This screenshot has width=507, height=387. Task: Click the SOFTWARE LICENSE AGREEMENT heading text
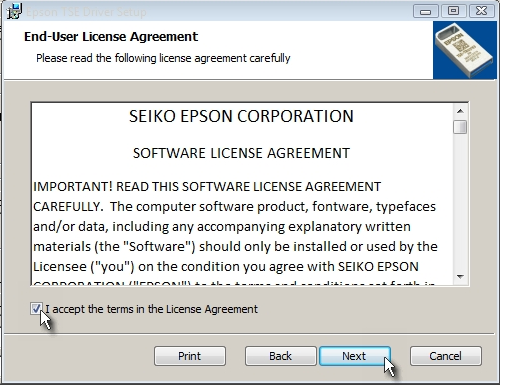[x=241, y=153]
